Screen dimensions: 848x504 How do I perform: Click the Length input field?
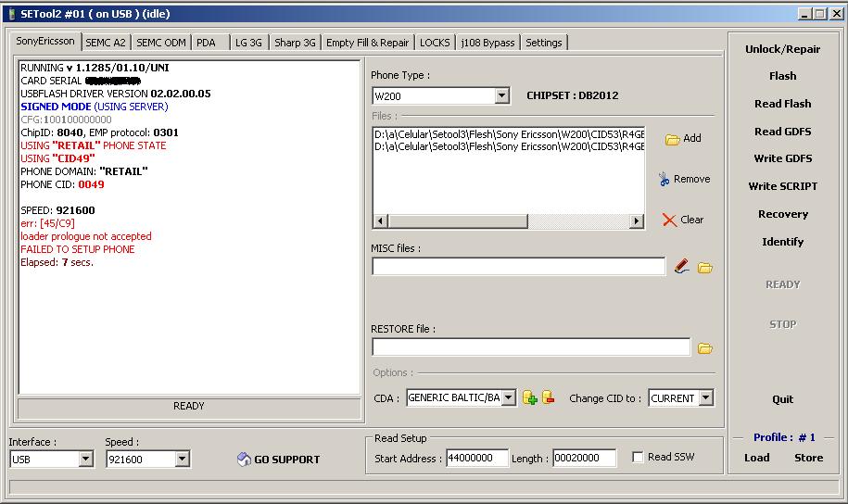[584, 458]
